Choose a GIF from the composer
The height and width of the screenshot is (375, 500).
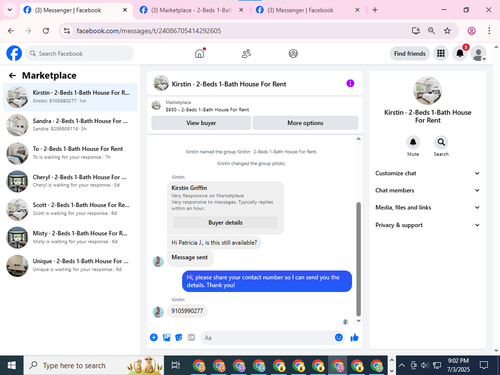(x=191, y=338)
